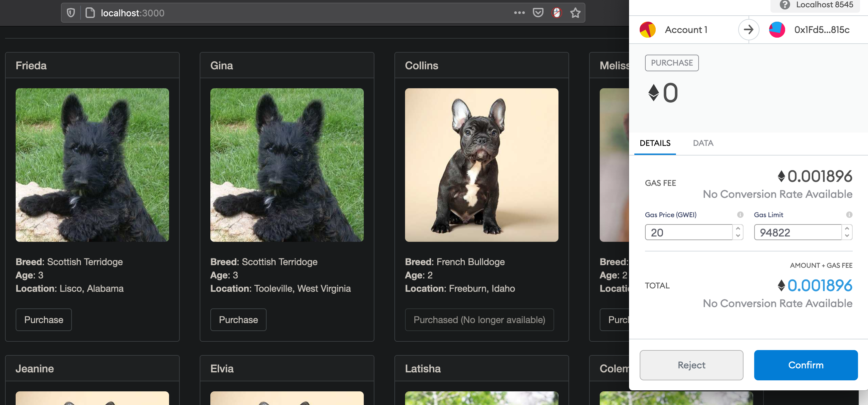Click the Gas Limit input field
This screenshot has width=868, height=405.
click(797, 232)
